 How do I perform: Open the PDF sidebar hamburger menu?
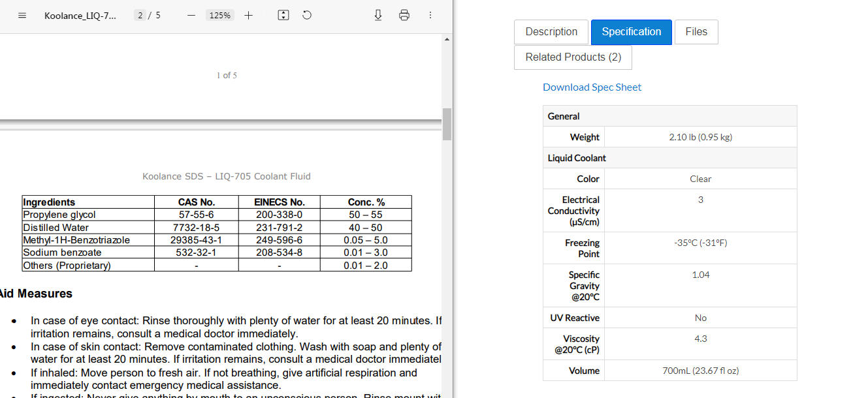click(22, 15)
